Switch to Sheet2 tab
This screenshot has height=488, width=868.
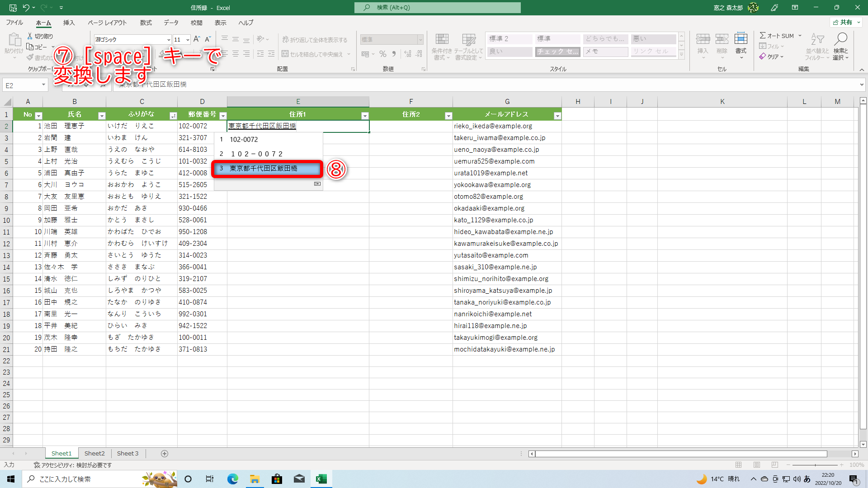(x=94, y=454)
